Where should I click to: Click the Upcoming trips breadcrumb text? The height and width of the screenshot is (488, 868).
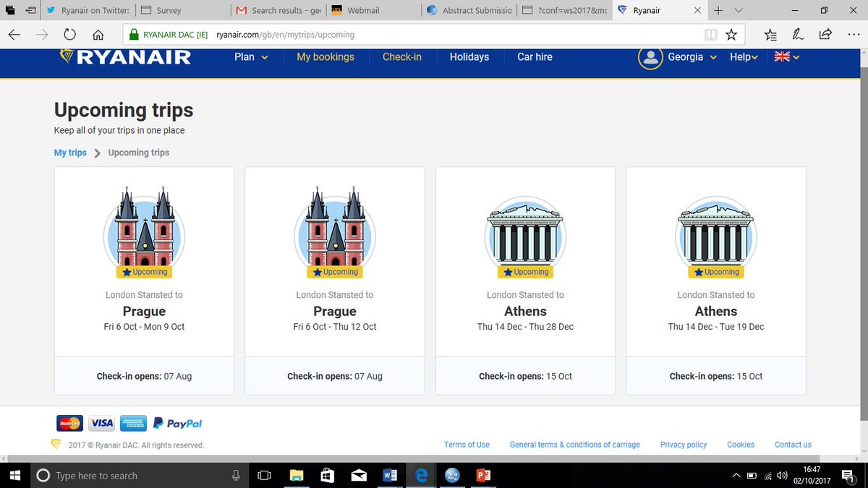139,153
